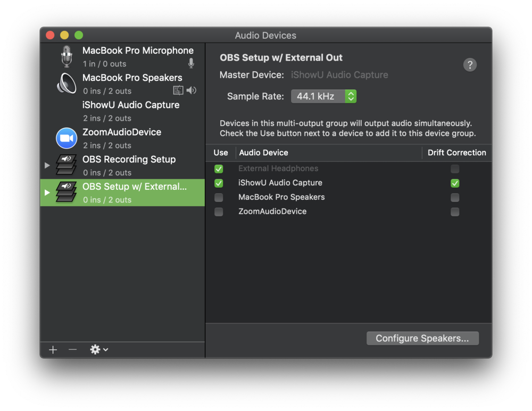The image size is (532, 411).
Task: Click the Use column header
Action: (x=221, y=153)
